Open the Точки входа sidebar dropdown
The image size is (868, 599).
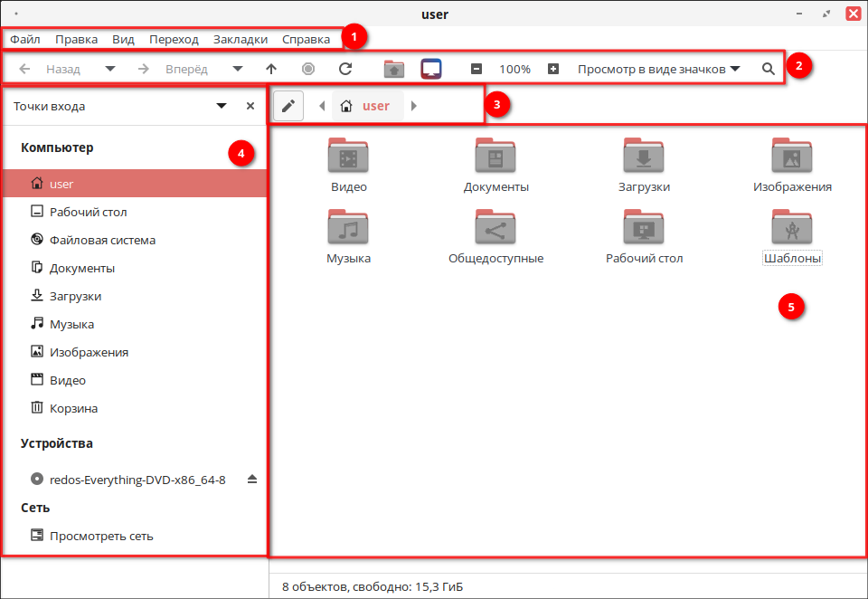(x=222, y=106)
